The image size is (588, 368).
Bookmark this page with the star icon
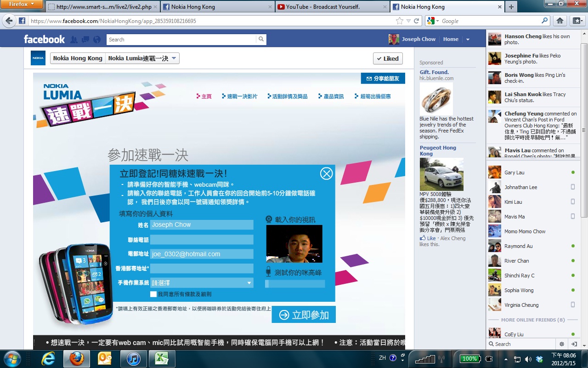click(x=400, y=21)
